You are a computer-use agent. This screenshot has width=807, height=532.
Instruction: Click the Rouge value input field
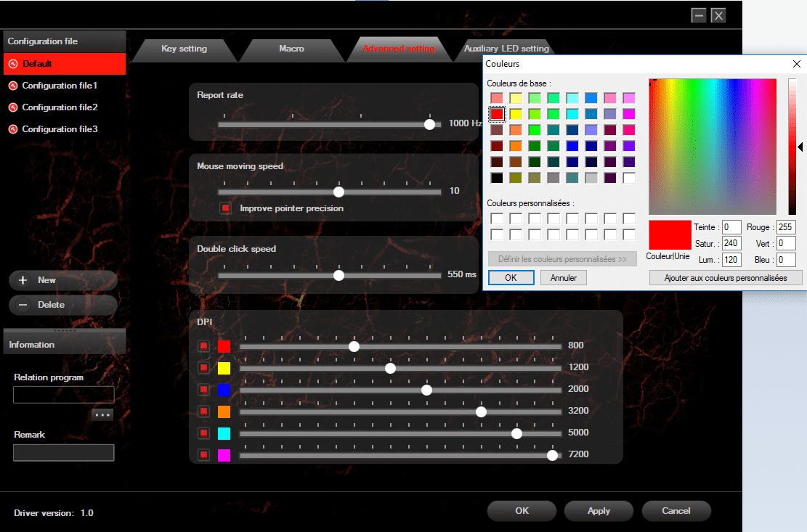pyautogui.click(x=786, y=228)
